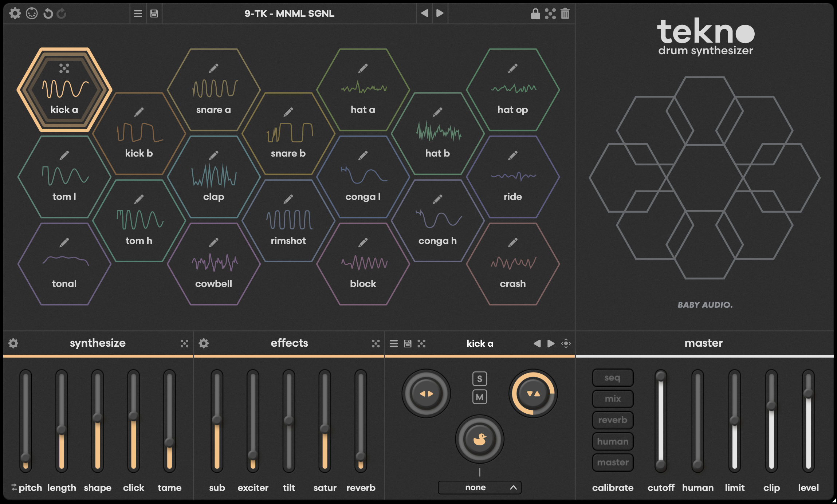Viewport: 837px width, 504px height.
Task: Click the reverb calibrate button
Action: (613, 420)
